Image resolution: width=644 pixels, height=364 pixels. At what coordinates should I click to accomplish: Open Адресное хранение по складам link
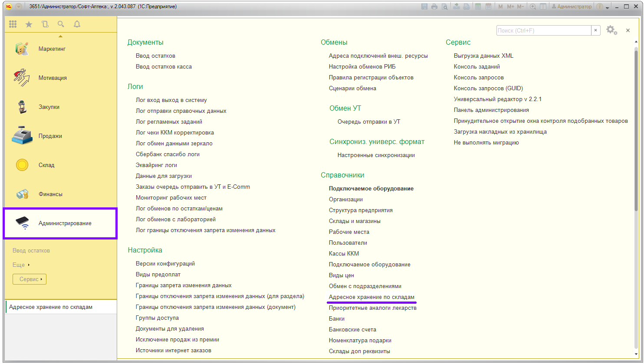click(x=371, y=297)
